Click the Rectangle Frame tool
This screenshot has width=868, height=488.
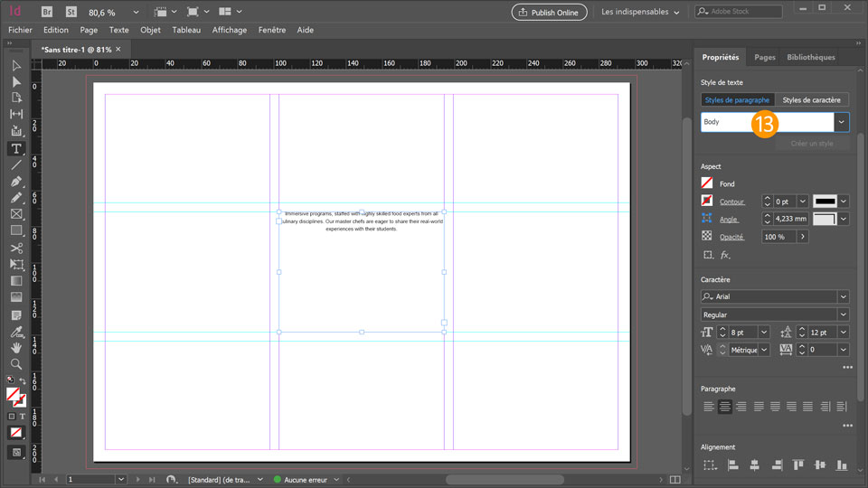(x=16, y=214)
